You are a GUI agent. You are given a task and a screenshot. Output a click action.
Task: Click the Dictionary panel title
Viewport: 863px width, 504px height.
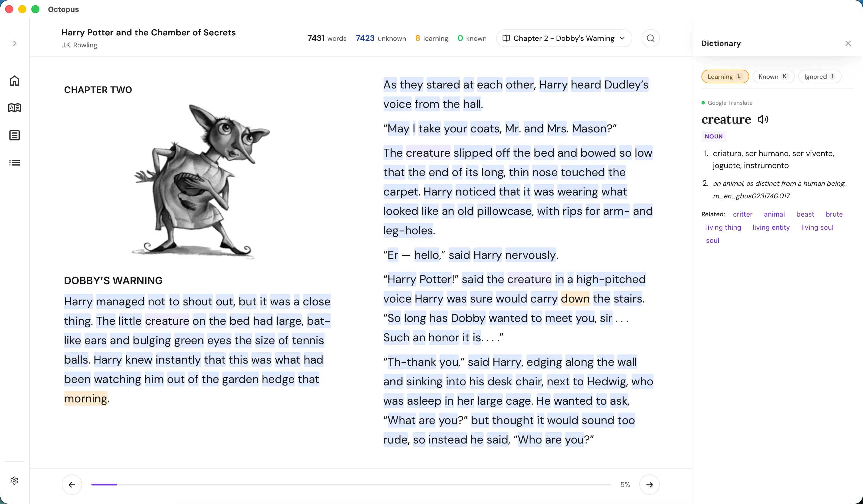[x=721, y=43]
